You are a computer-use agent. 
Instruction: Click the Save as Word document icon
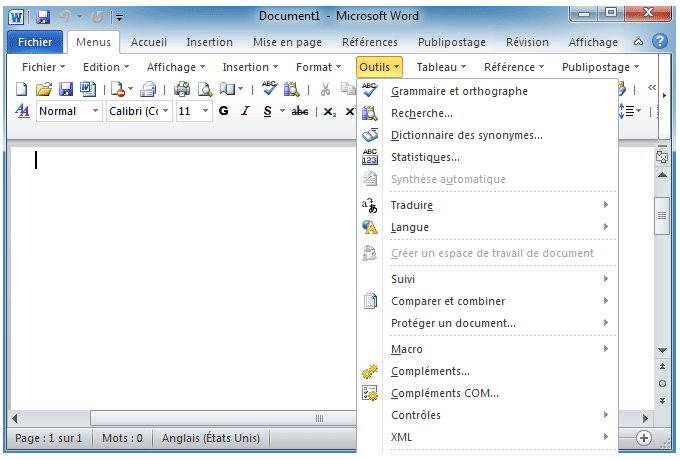coord(88,89)
